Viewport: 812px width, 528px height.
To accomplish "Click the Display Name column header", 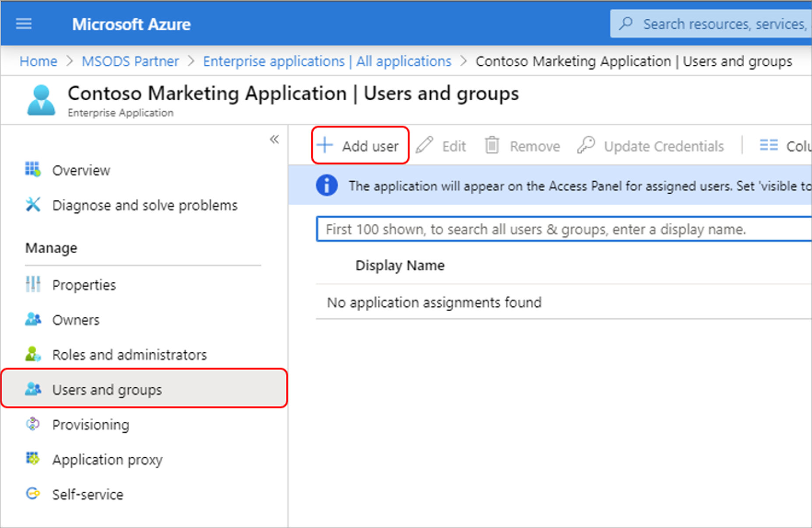I will coord(400,265).
